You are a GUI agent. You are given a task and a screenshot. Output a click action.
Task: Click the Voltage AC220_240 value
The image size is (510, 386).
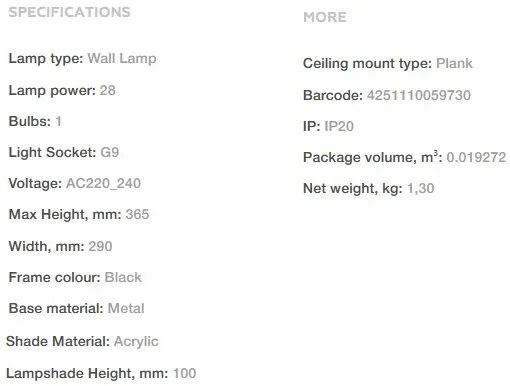click(103, 183)
